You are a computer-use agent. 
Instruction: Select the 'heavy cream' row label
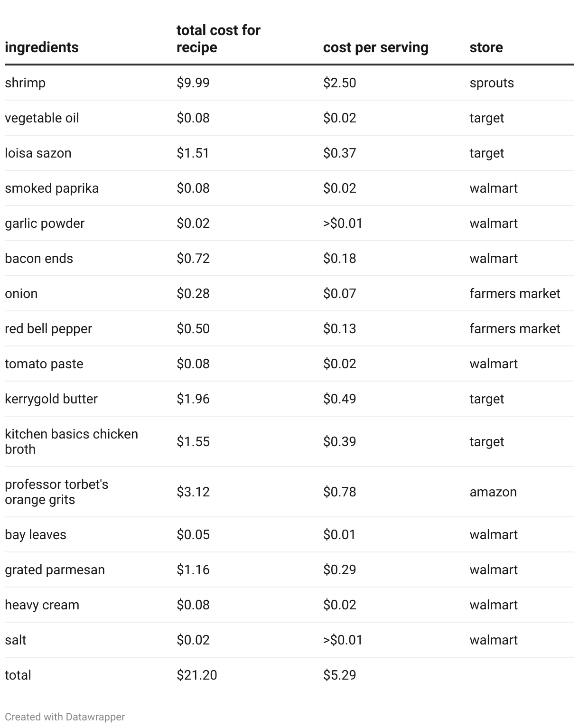(42, 605)
